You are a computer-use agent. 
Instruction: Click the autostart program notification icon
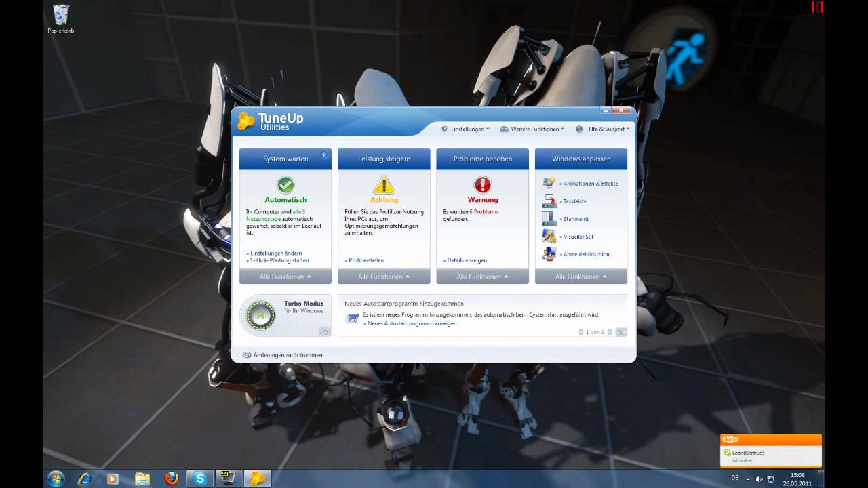point(352,319)
